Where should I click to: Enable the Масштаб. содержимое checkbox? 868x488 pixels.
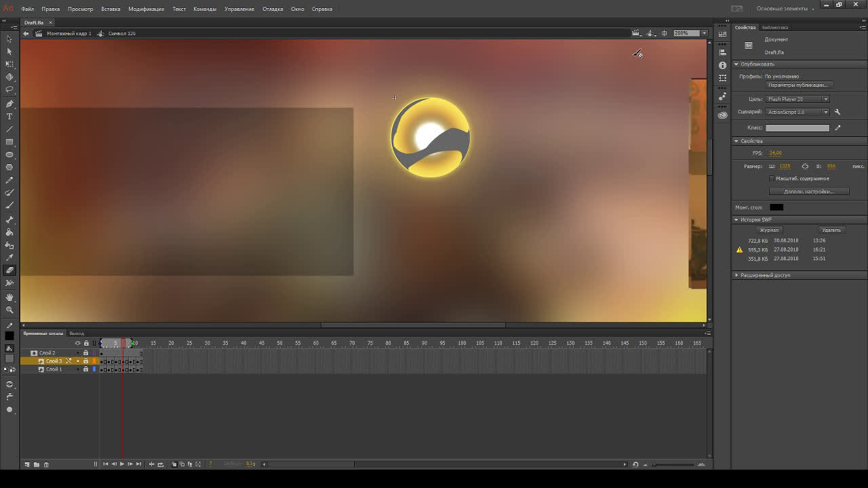coord(772,178)
